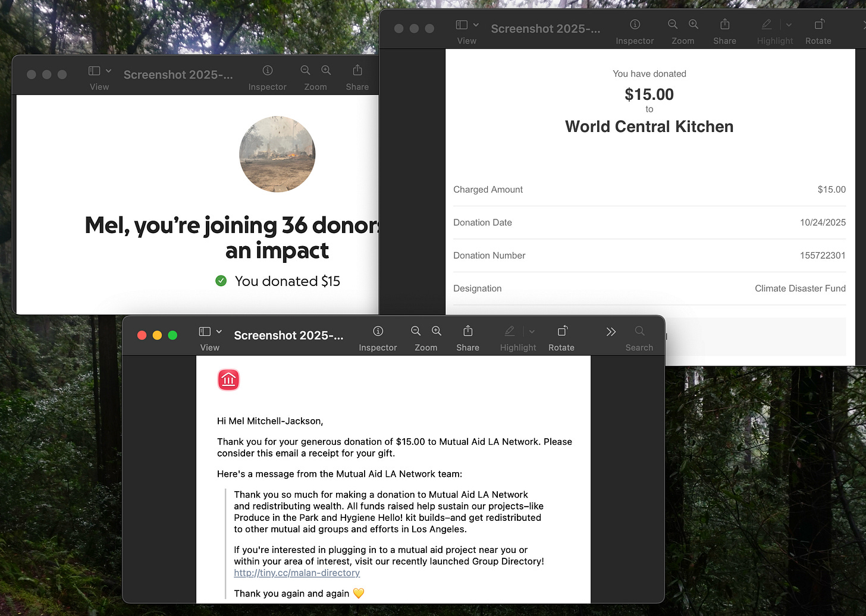Image resolution: width=866 pixels, height=616 pixels.
Task: Maximize the Mutual Aid receipt window
Action: (x=172, y=335)
